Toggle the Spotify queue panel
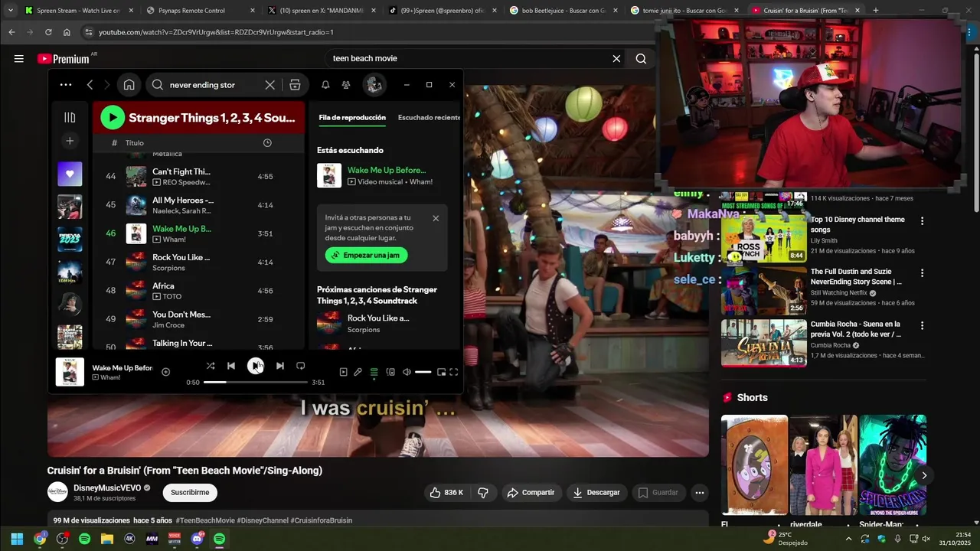The width and height of the screenshot is (980, 551). click(374, 372)
